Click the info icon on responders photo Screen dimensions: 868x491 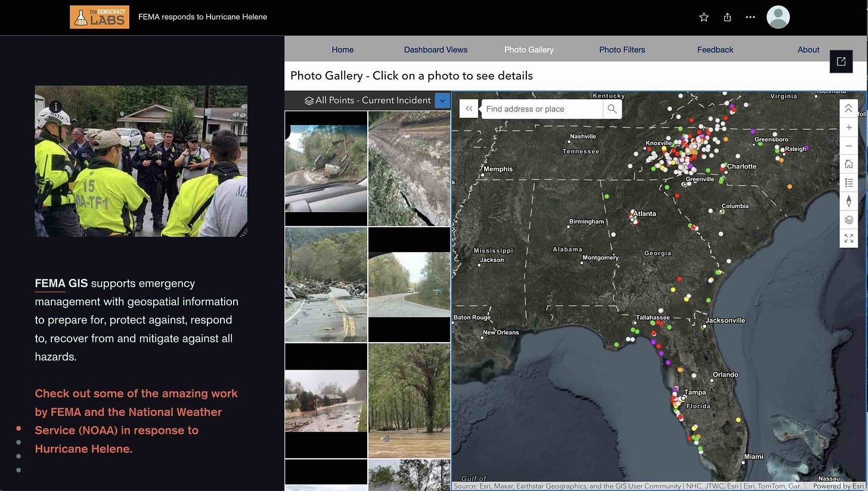point(55,107)
